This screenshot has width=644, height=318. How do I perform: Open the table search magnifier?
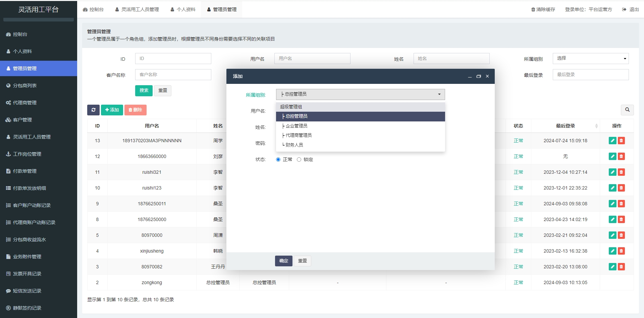[627, 110]
